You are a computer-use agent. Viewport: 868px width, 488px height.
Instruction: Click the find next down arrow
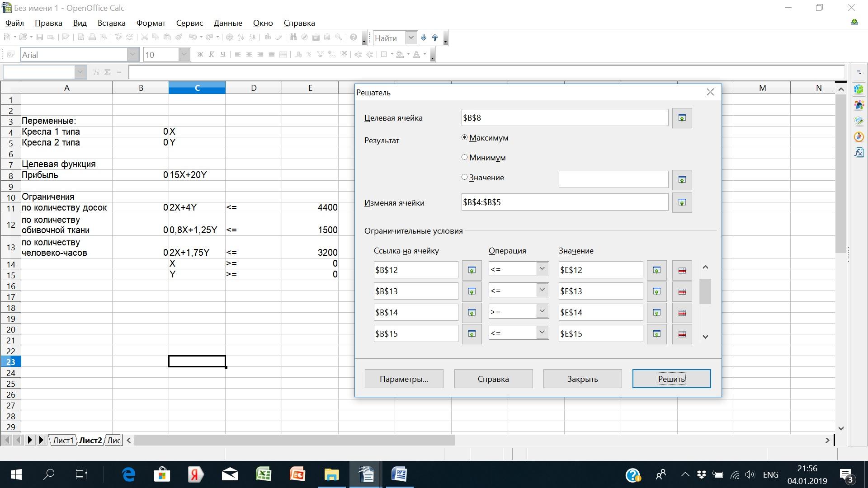(424, 38)
